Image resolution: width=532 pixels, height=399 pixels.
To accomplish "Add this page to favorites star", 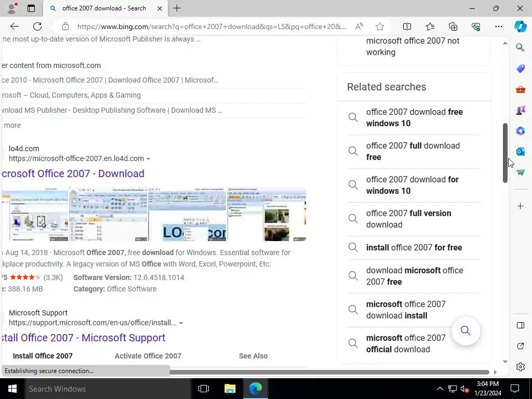I will coord(380,26).
